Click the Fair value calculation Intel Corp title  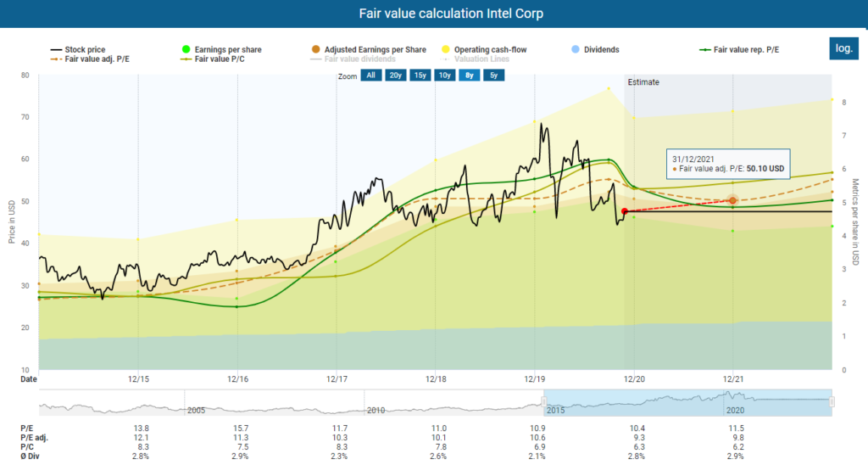coord(451,14)
